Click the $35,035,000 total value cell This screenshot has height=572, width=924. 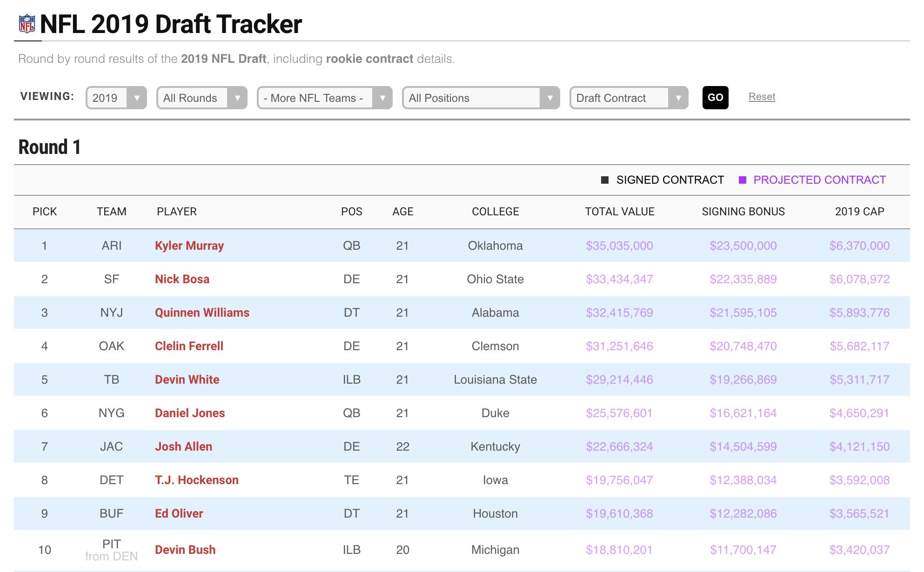(x=620, y=246)
